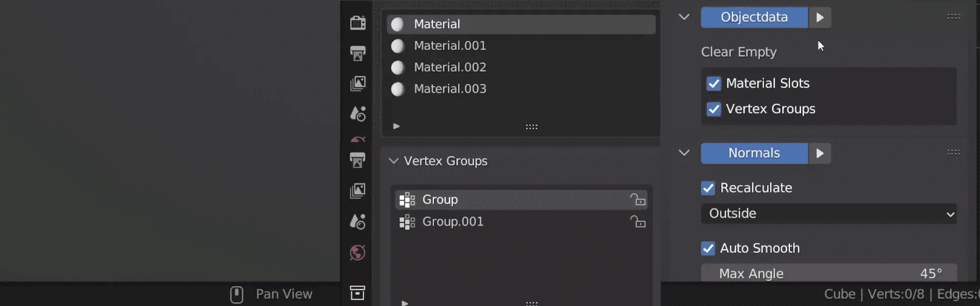Open the Render properties tab
The height and width of the screenshot is (306, 980).
(x=357, y=23)
